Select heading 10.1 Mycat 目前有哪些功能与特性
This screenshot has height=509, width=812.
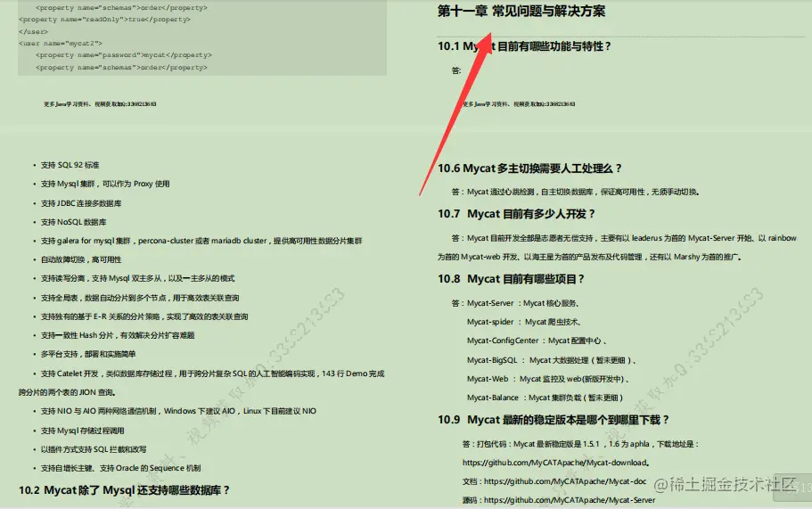(x=524, y=46)
